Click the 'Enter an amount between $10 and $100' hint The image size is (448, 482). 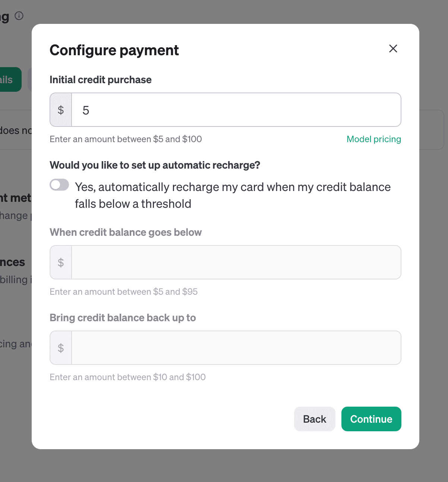[127, 377]
